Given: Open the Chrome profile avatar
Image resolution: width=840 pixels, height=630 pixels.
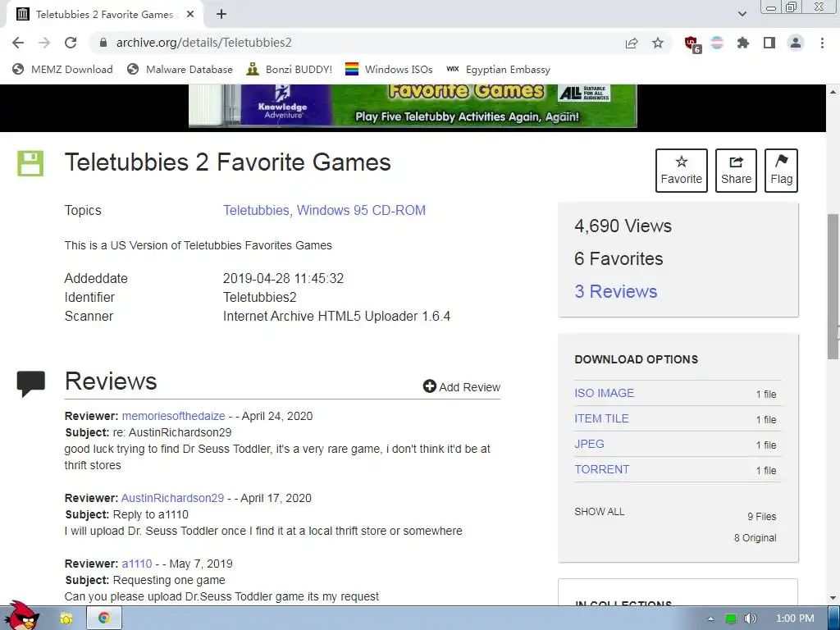Looking at the screenshot, I should [796, 43].
